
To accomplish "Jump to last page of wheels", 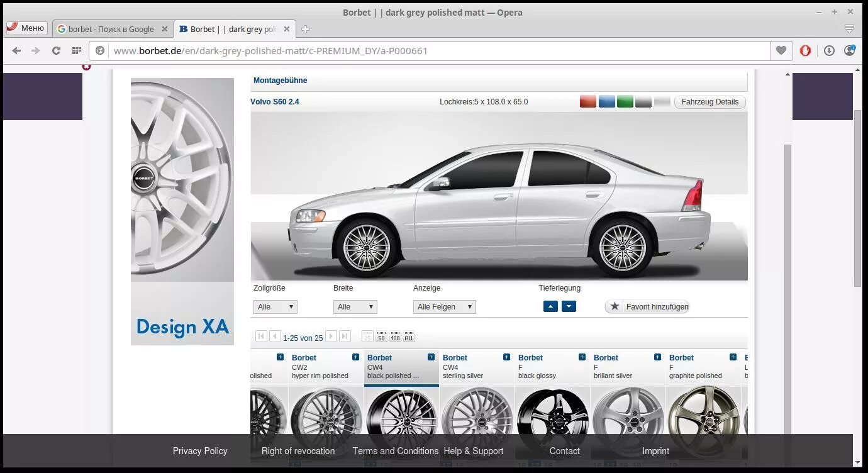I will tap(345, 337).
